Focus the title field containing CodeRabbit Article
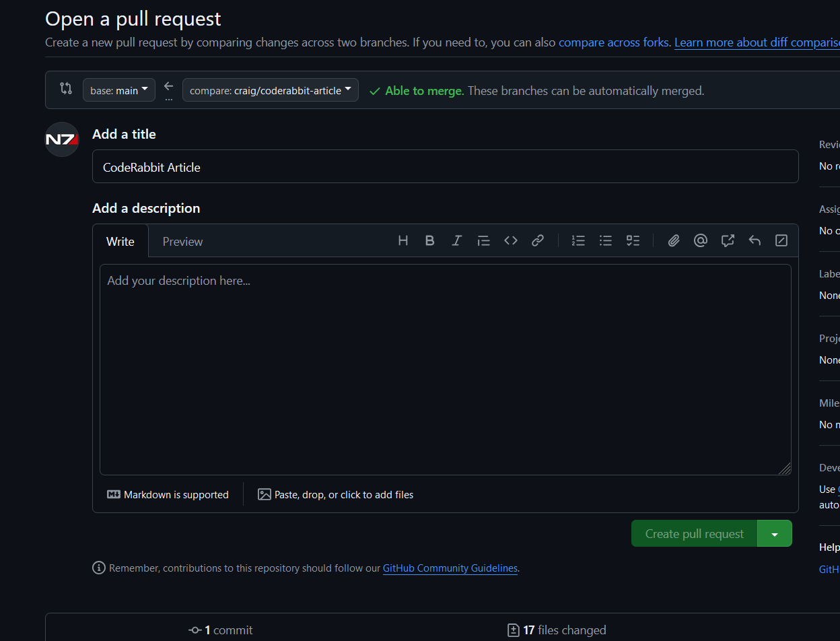Image resolution: width=840 pixels, height=641 pixels. [446, 166]
